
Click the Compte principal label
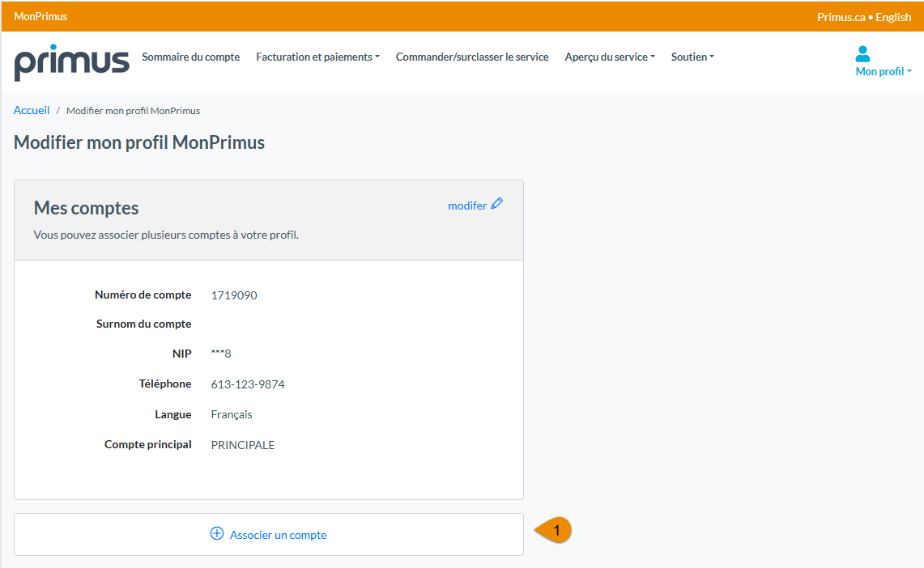pos(148,444)
